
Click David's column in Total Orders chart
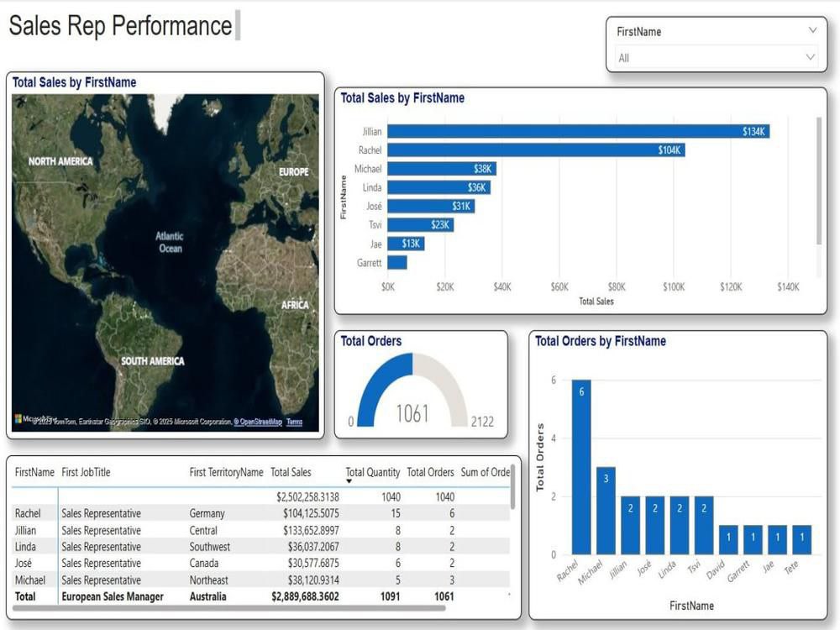pos(728,539)
